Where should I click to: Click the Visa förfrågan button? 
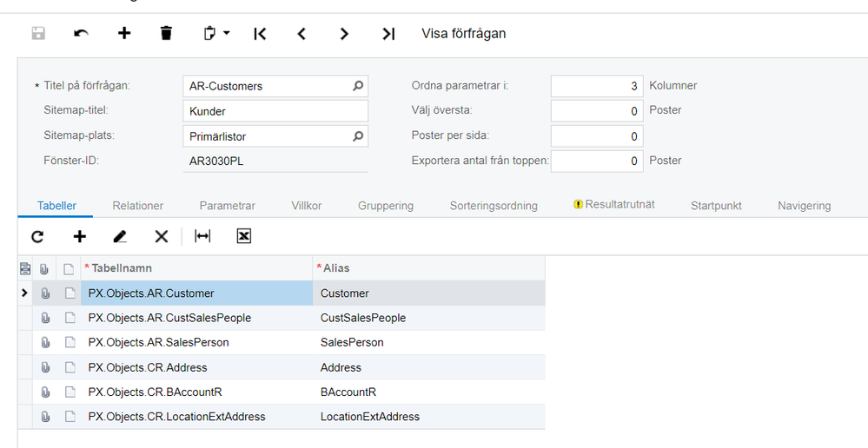463,34
